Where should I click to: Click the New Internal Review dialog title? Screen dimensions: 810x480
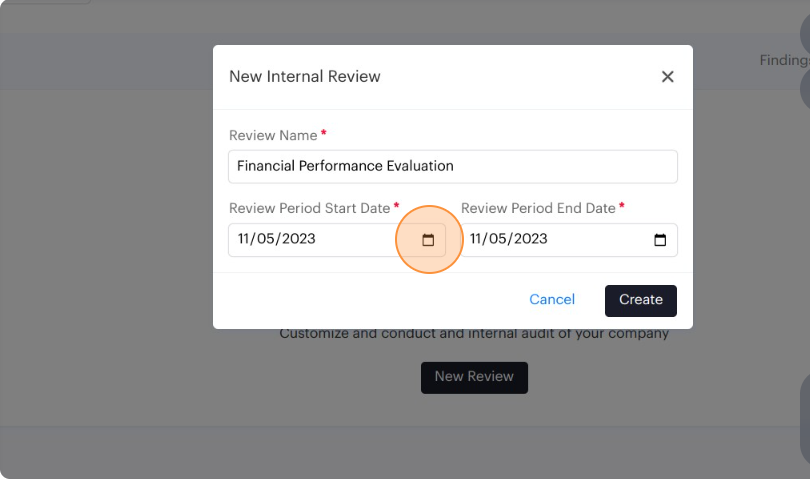[305, 76]
